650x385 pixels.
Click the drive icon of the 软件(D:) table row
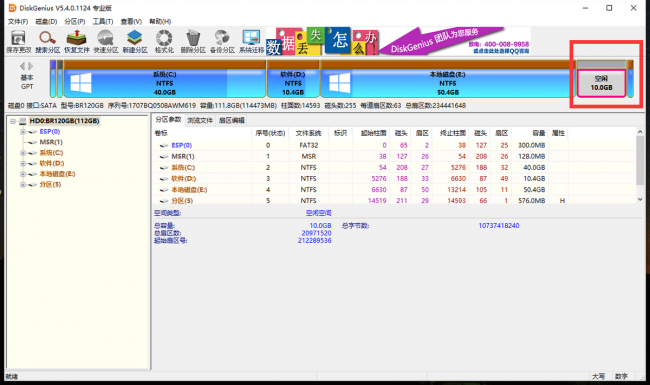164,179
